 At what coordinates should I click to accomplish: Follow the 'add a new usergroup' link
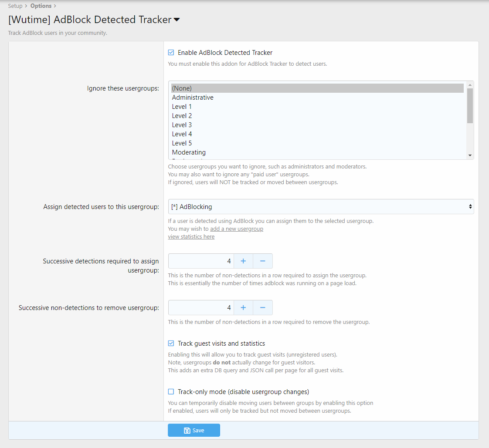click(237, 229)
